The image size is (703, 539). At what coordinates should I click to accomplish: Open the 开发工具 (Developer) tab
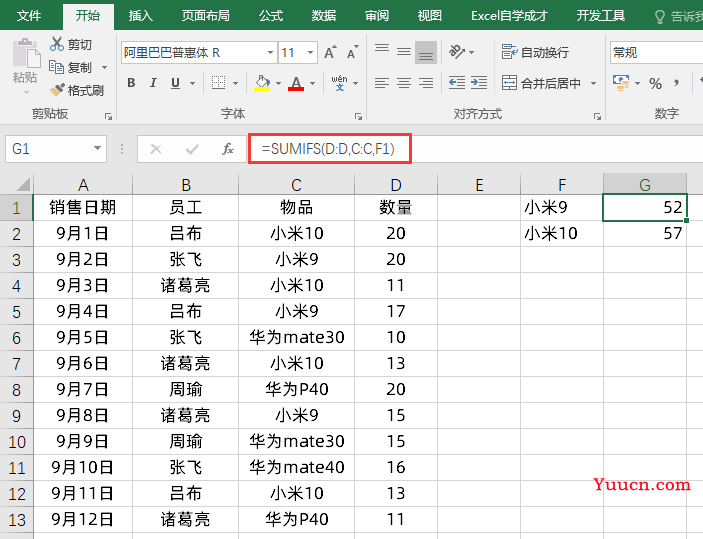tap(600, 16)
